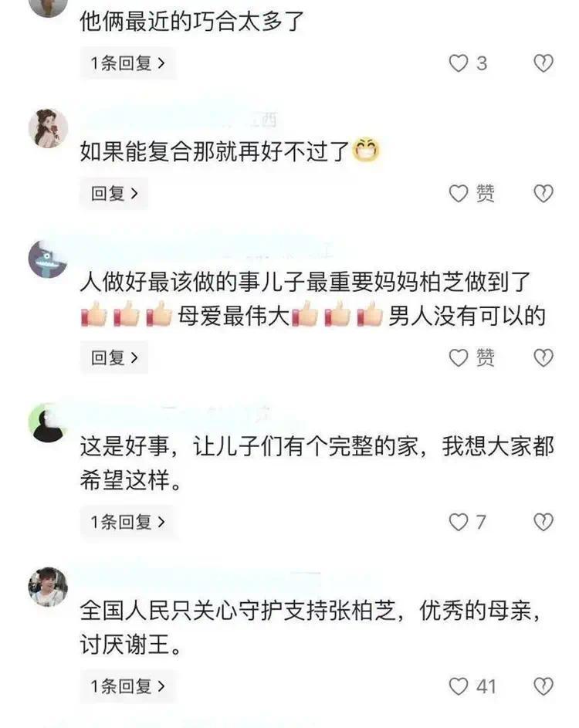This screenshot has height=728, width=579.
Task: Like the comment with 7 likes
Action: pyautogui.click(x=459, y=522)
